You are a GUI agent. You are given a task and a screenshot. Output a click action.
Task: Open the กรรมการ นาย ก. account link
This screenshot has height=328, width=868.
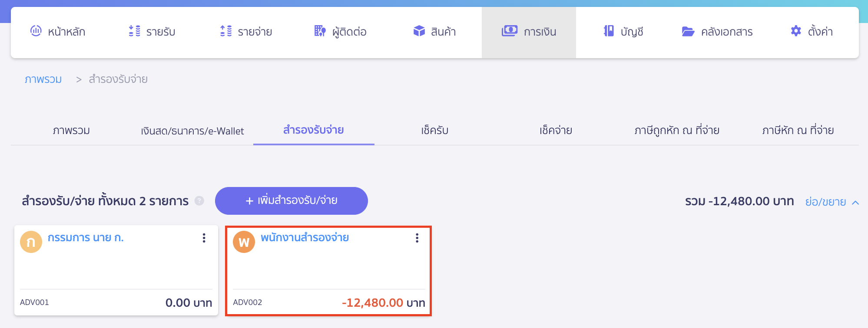click(86, 237)
